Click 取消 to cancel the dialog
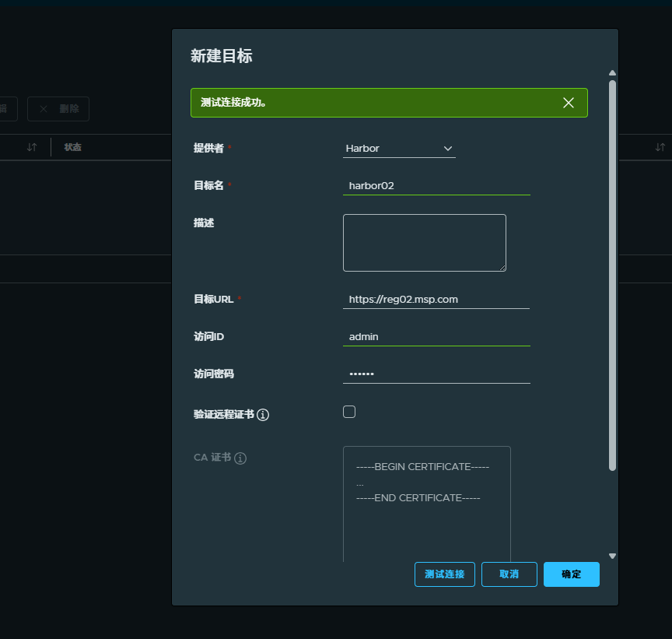Screen dimensions: 672x639 [x=509, y=574]
